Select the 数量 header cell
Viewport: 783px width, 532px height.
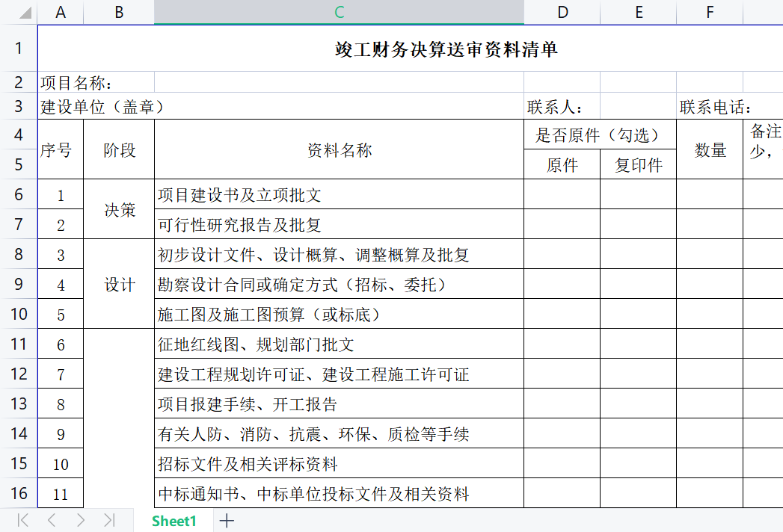709,149
